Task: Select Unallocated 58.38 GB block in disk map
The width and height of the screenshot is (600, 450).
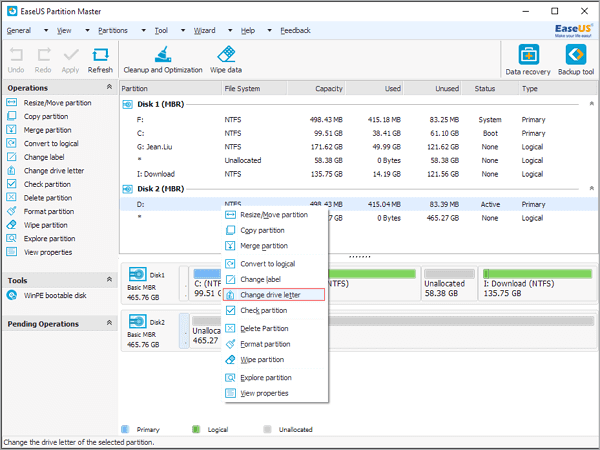Action: coord(450,284)
